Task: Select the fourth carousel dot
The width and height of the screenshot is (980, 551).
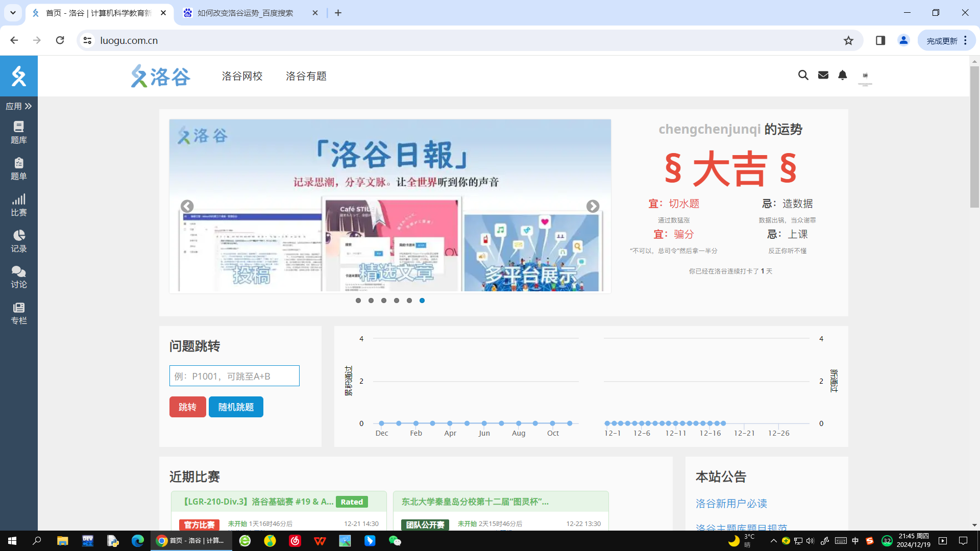Action: click(x=397, y=300)
